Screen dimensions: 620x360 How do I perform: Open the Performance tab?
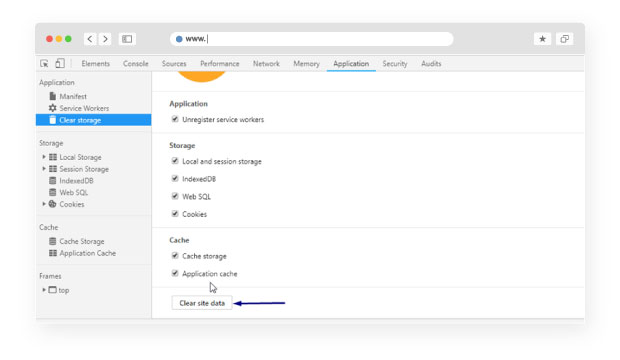click(219, 64)
